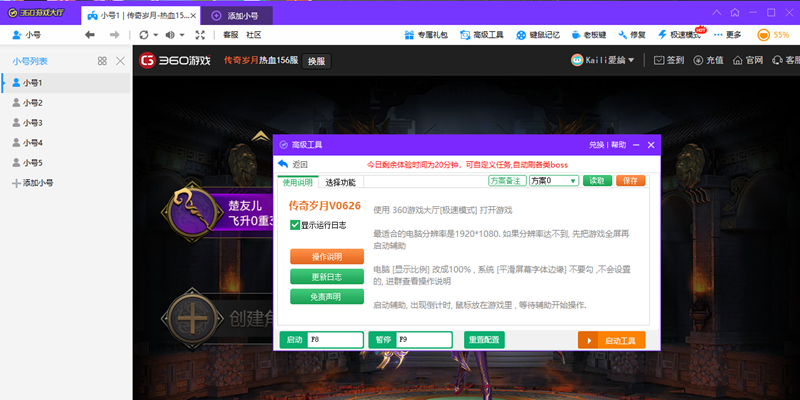The image size is (800, 400).
Task: Select 小号2 in the account list
Action: tap(66, 103)
